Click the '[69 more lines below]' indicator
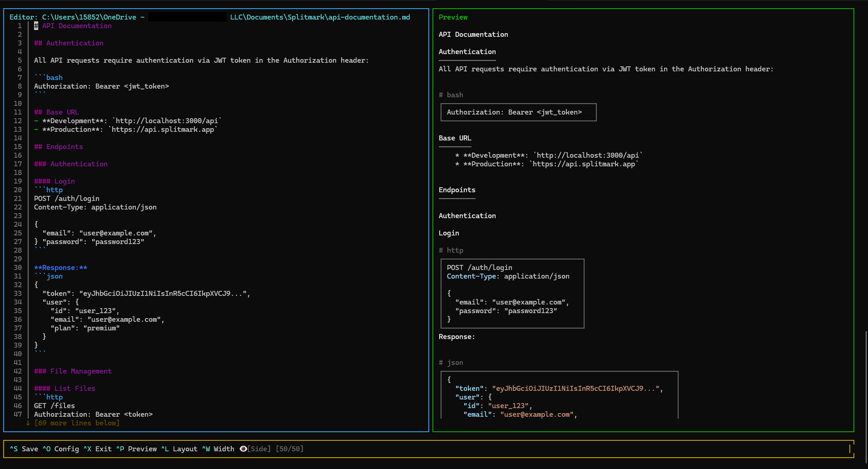 click(77, 423)
